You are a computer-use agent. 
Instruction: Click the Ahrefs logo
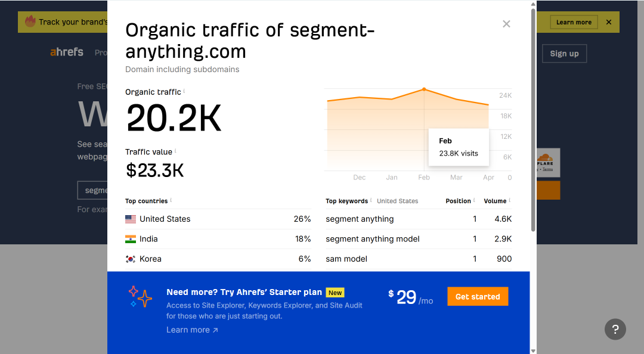tap(67, 52)
